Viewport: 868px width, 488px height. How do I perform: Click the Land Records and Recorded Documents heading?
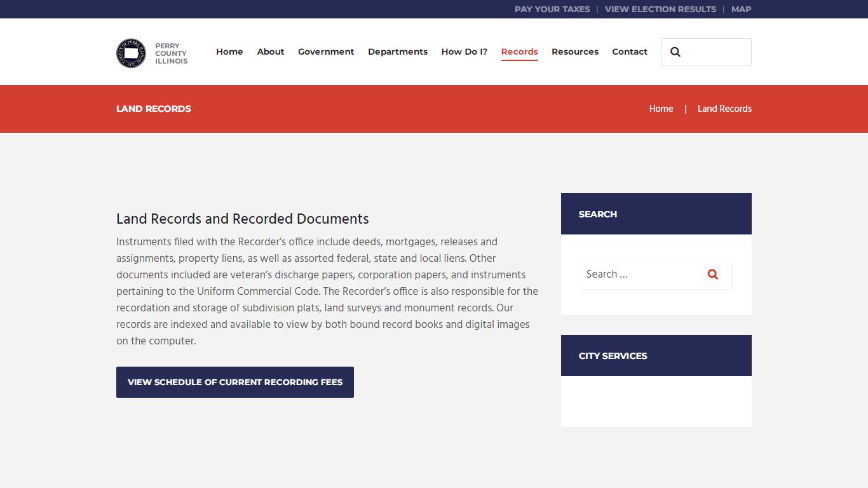click(x=243, y=219)
